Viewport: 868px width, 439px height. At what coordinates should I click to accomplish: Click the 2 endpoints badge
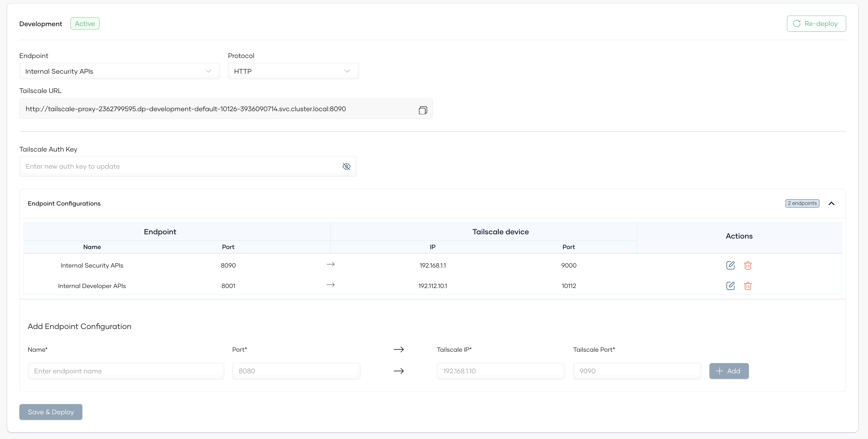point(802,203)
